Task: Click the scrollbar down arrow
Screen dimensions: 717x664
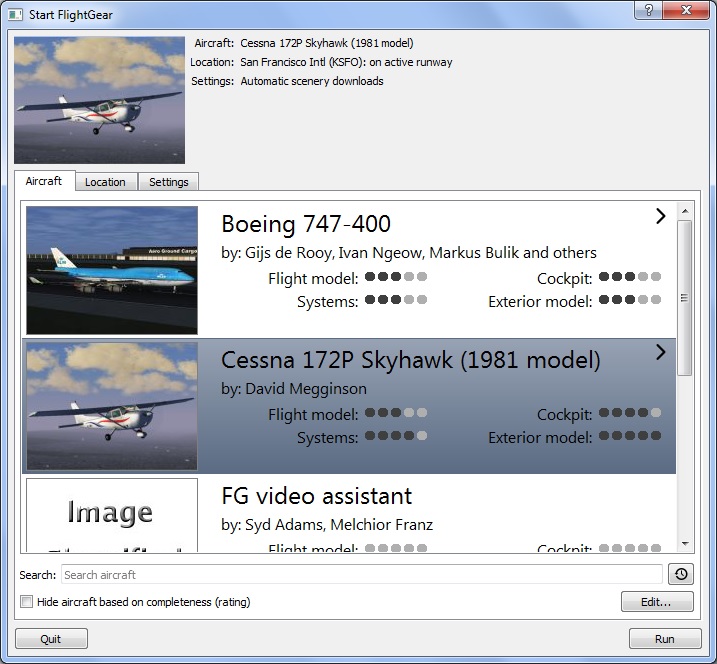Action: 685,544
